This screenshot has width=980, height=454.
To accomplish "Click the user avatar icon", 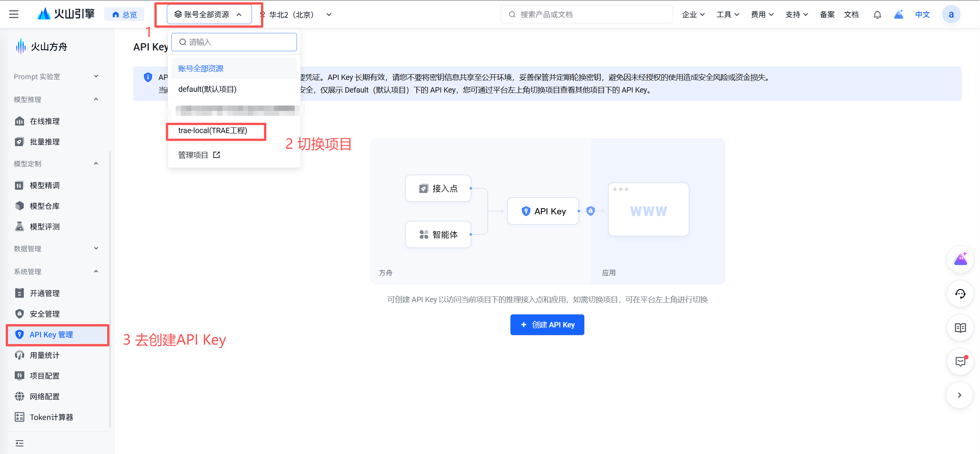I will pyautogui.click(x=951, y=15).
